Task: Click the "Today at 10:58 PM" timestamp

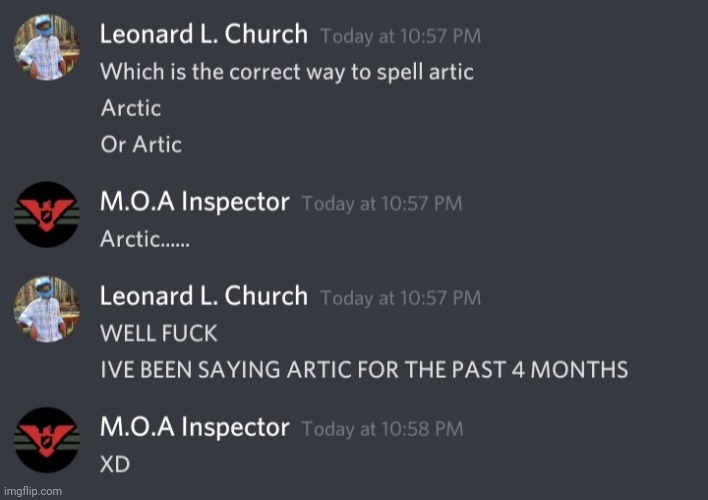Action: point(381,430)
